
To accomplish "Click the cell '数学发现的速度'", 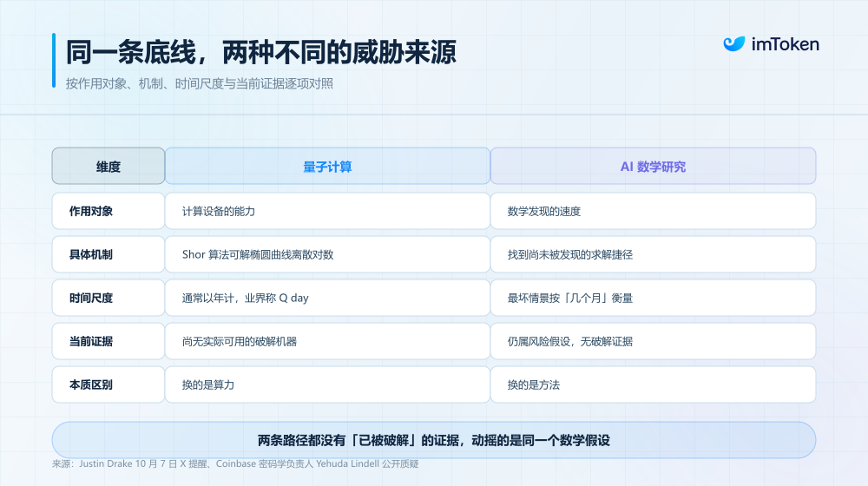I will click(653, 211).
